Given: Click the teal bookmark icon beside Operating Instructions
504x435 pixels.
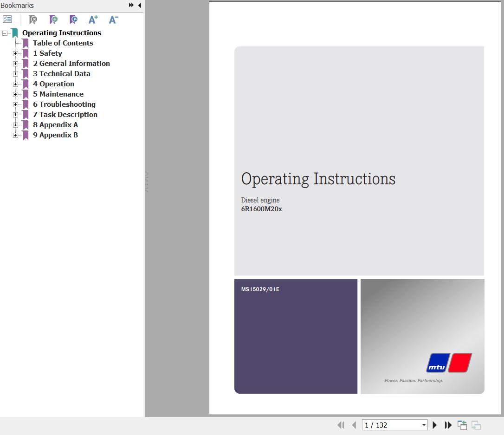Looking at the screenshot, I should (15, 33).
